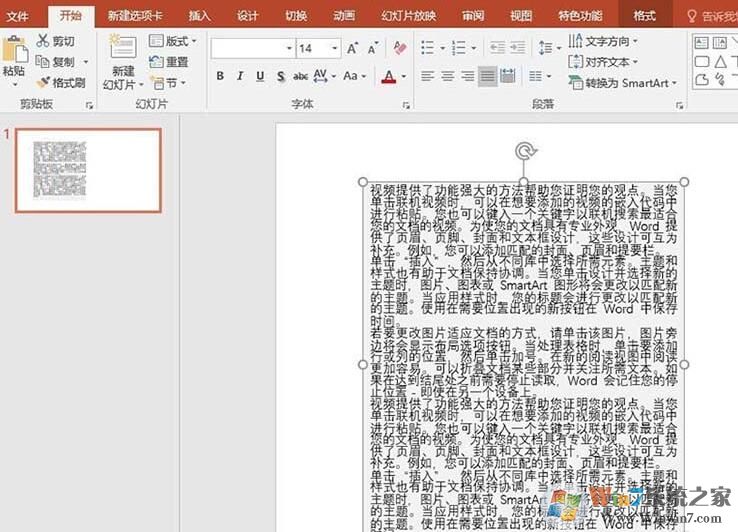Insert rectangle shape from gallery
Image resolution: width=738 pixels, height=532 pixels.
click(x=702, y=61)
